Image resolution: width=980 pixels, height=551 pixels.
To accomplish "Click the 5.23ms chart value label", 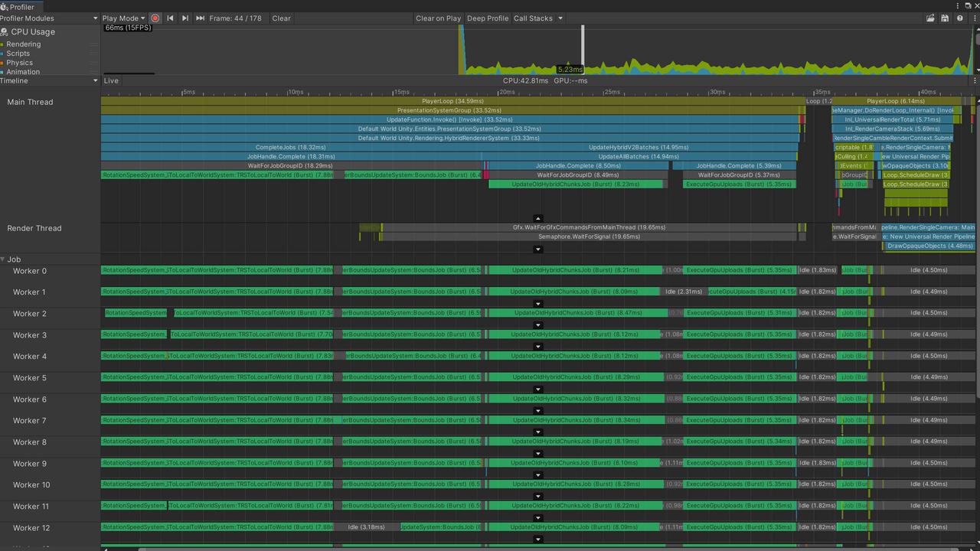I will coord(570,70).
